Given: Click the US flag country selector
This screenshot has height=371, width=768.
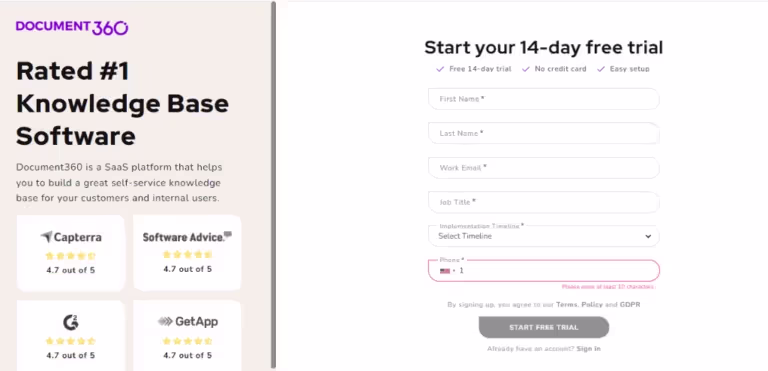Looking at the screenshot, I should point(447,271).
